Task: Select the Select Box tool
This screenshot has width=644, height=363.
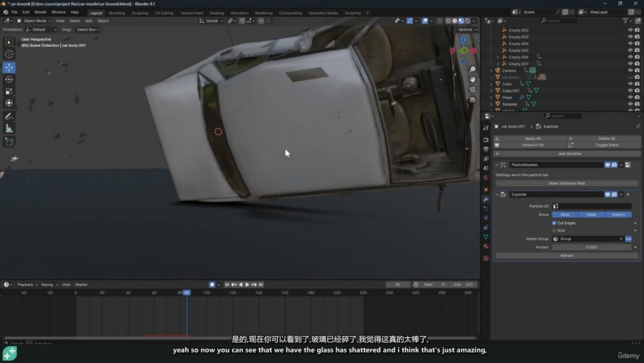Action: tap(9, 43)
